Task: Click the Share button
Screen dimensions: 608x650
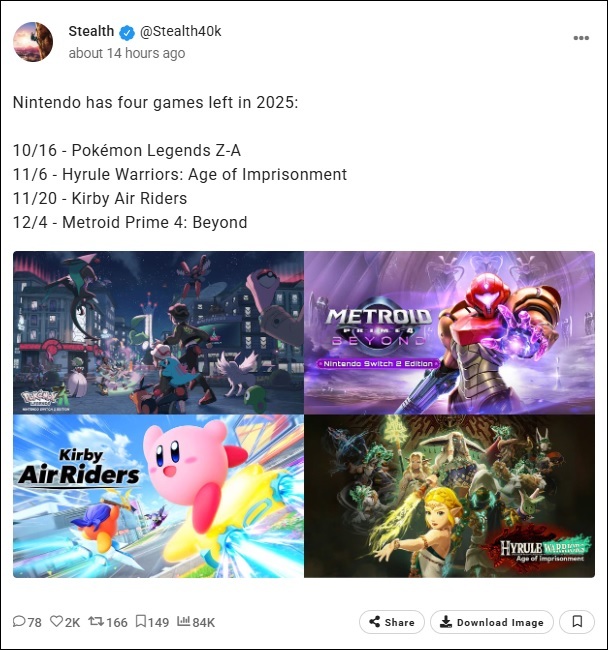Action: pyautogui.click(x=392, y=622)
